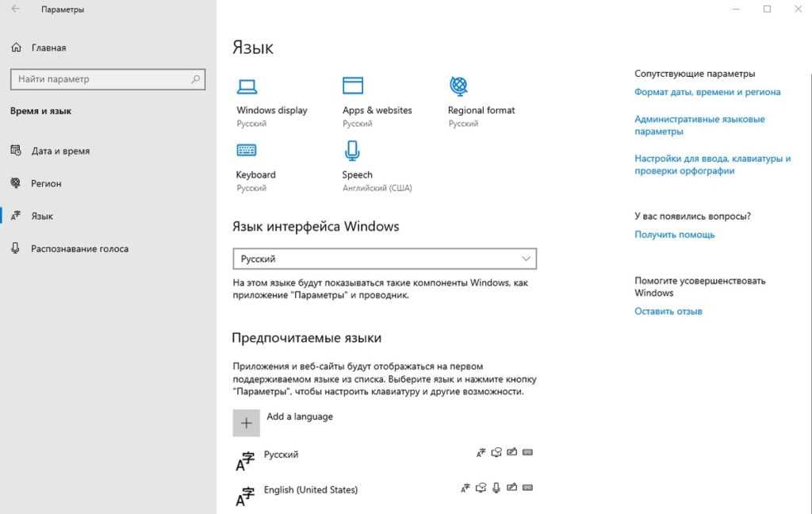Click handwriting icon on Русский row
Screen dimensions: 812x514
(511, 452)
